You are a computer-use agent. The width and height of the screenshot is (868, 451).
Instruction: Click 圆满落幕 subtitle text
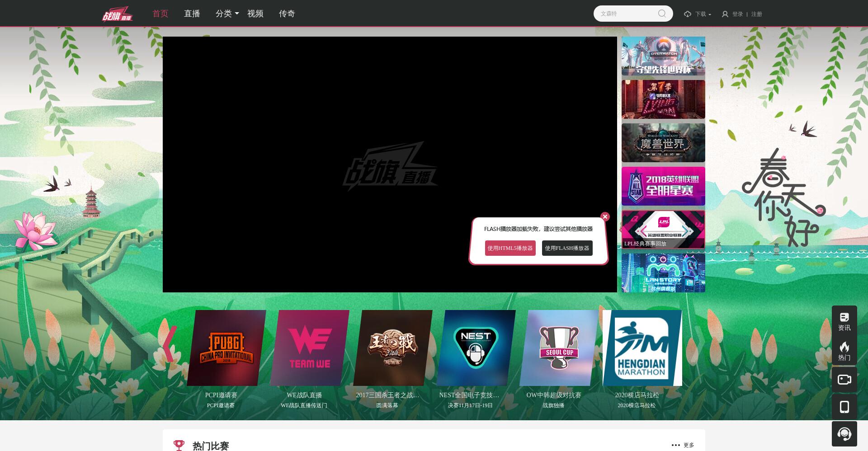pyautogui.click(x=387, y=405)
